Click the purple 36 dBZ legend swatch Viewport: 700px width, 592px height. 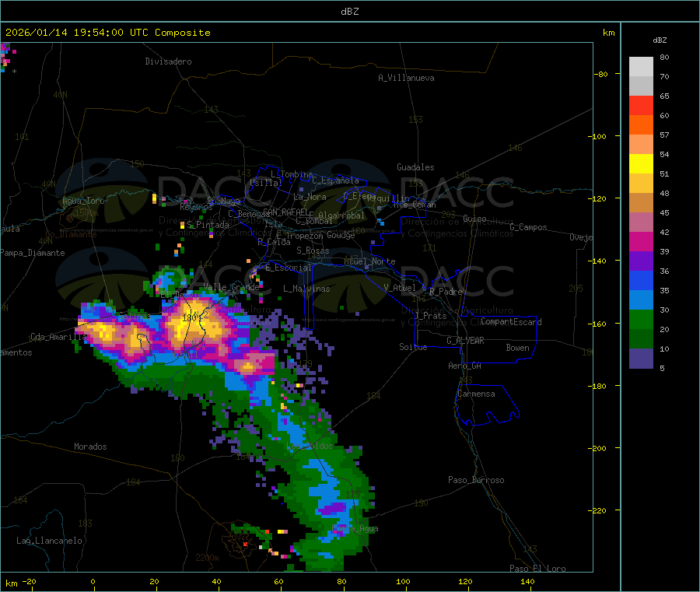pos(641,261)
